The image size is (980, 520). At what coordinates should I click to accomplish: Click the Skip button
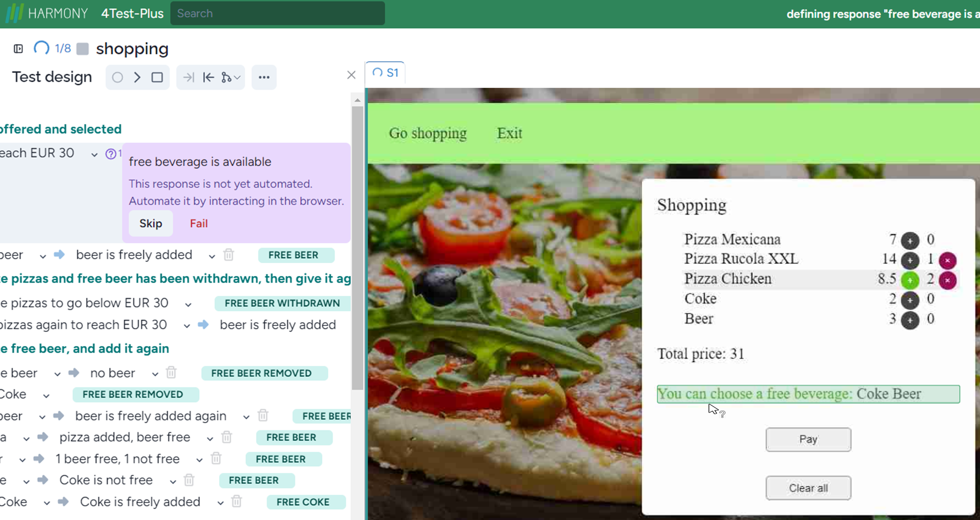click(150, 223)
